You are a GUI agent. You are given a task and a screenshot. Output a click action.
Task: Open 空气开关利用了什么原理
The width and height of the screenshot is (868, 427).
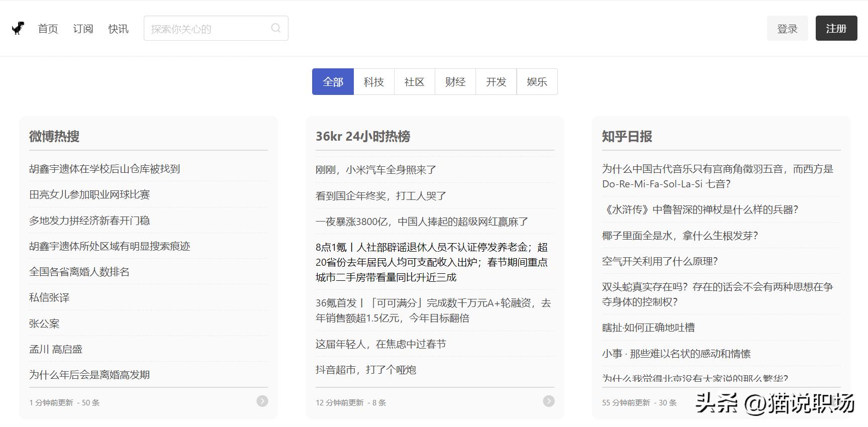pos(660,261)
